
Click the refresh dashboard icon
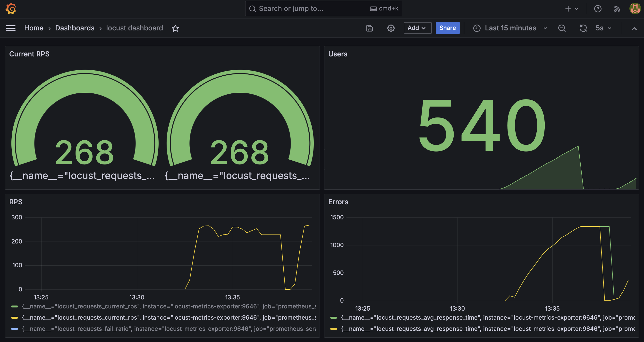click(583, 28)
